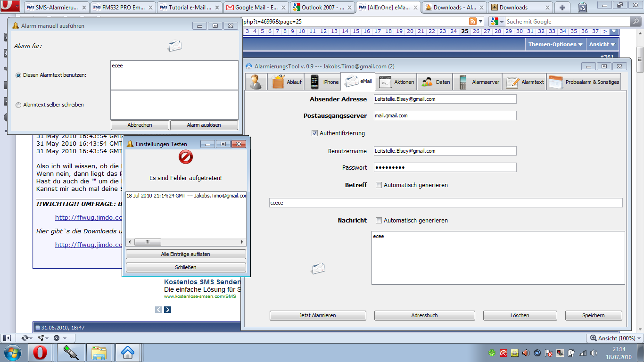Click the red error icon in test dialog
Image resolution: width=644 pixels, height=362 pixels.
(x=186, y=157)
